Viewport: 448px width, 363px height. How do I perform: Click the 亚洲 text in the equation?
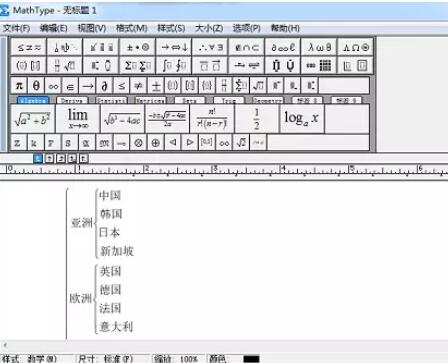[x=82, y=223]
